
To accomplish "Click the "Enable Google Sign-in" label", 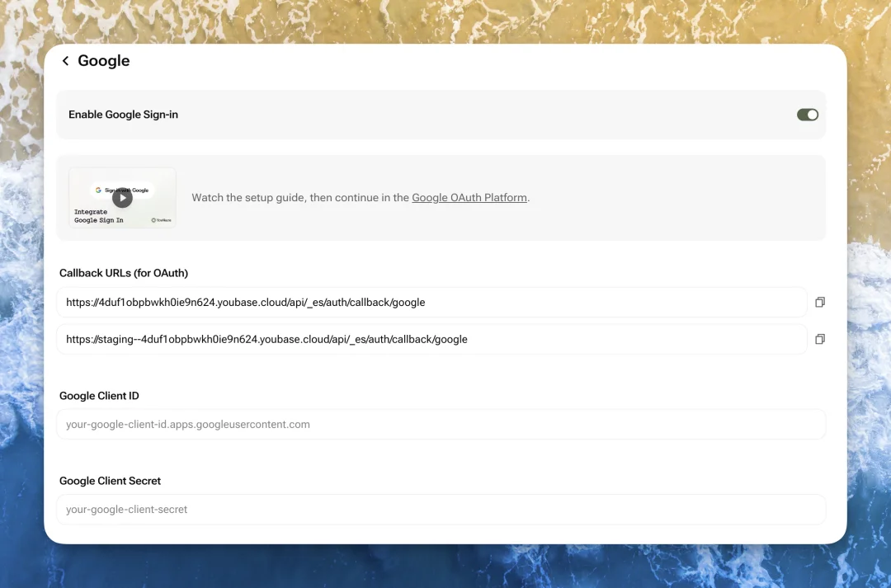I will coord(123,115).
